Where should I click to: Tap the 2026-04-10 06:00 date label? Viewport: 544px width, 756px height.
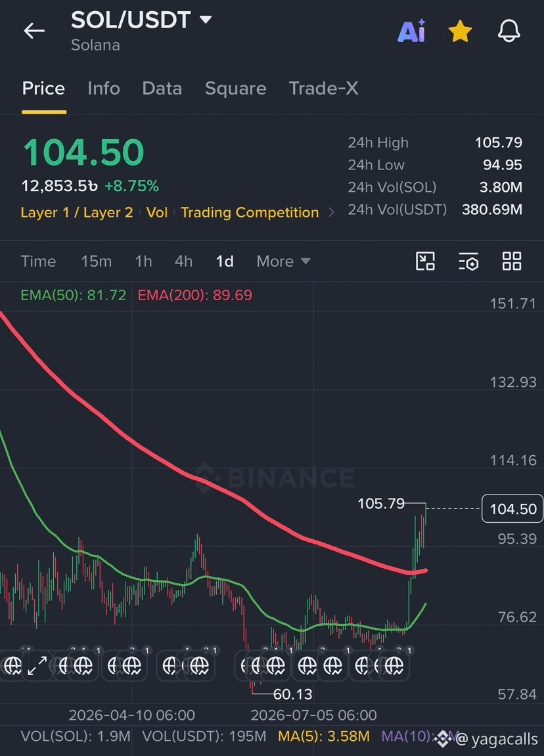(131, 715)
